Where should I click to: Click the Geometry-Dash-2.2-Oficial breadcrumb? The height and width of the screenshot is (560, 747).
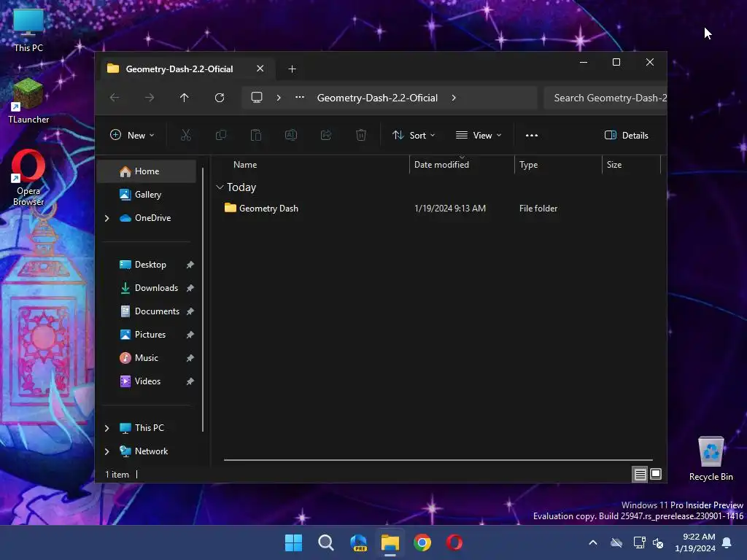click(377, 98)
